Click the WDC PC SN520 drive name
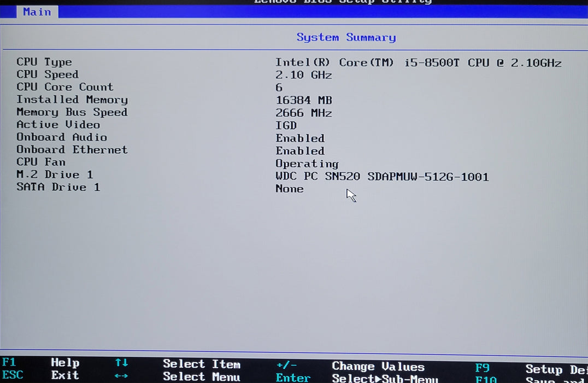588x383 pixels. pos(382,177)
